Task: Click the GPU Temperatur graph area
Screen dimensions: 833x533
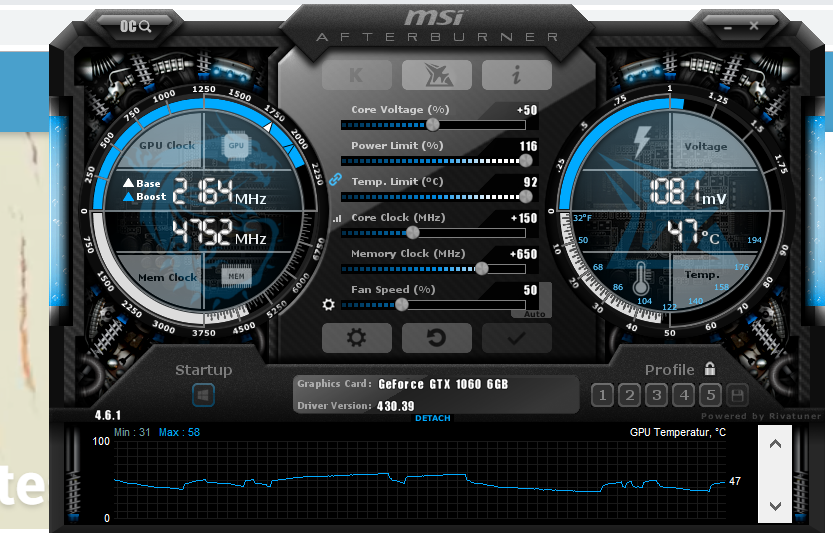Action: 420,482
